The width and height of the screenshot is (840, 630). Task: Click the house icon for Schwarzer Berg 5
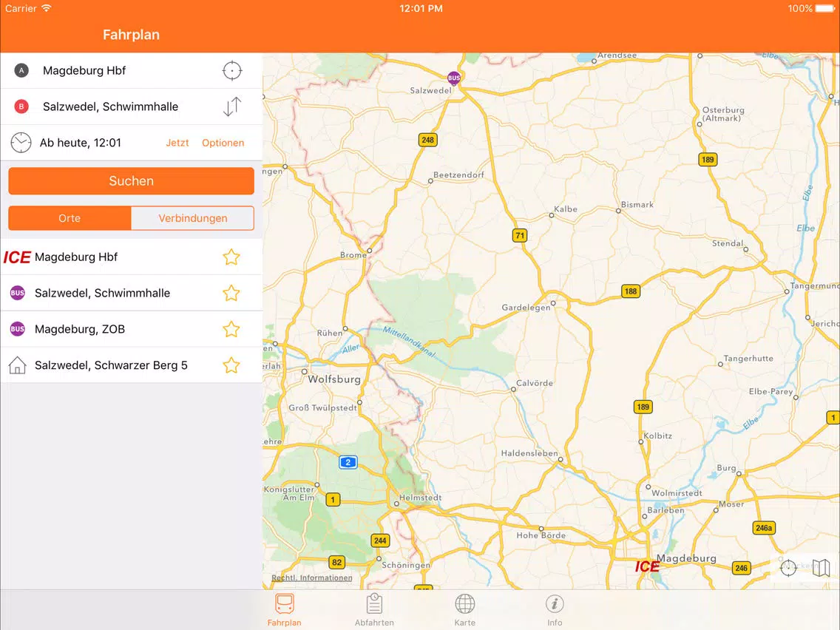tap(18, 365)
